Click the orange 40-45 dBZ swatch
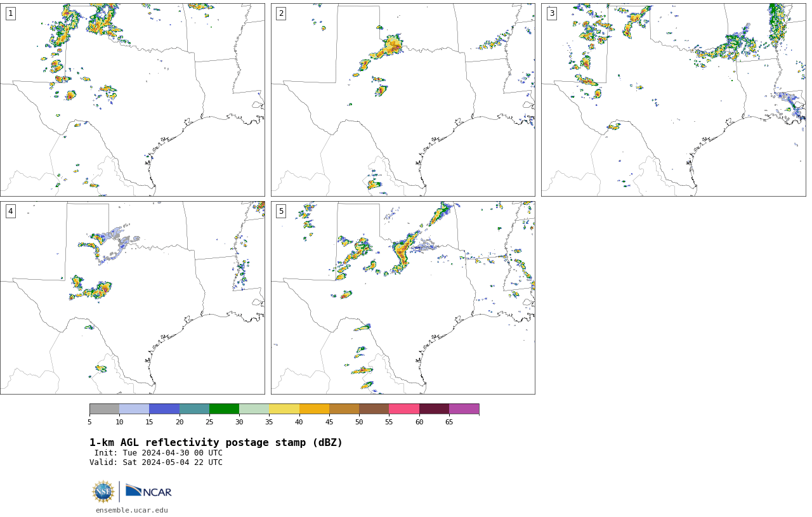The width and height of the screenshot is (812, 517). coord(314,409)
